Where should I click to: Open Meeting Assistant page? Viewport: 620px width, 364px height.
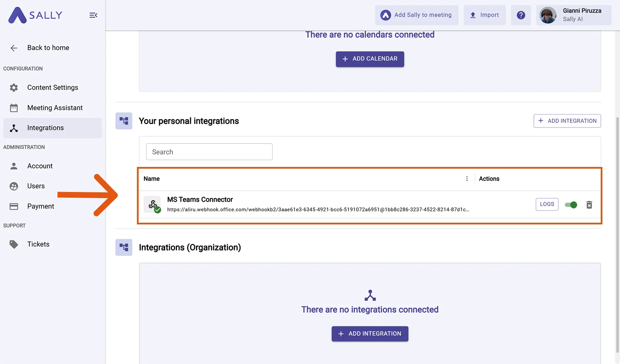pyautogui.click(x=52, y=108)
